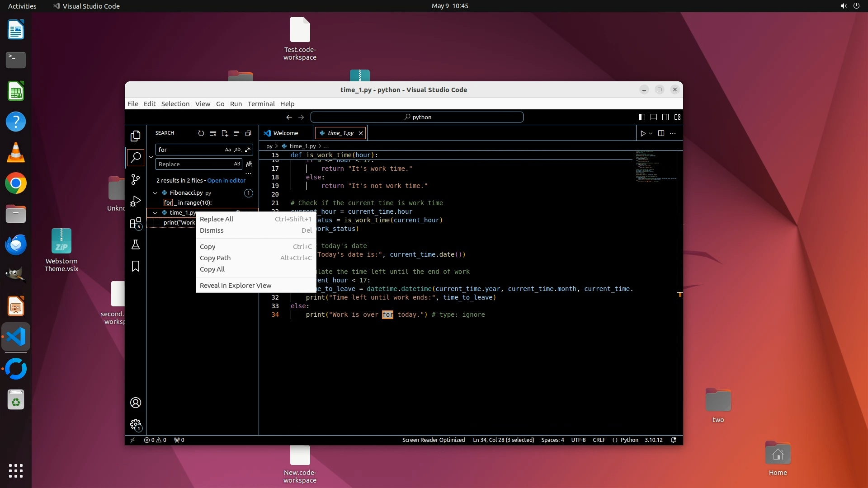The image size is (868, 488).
Task: Toggle Match Case in search box
Action: point(227,150)
